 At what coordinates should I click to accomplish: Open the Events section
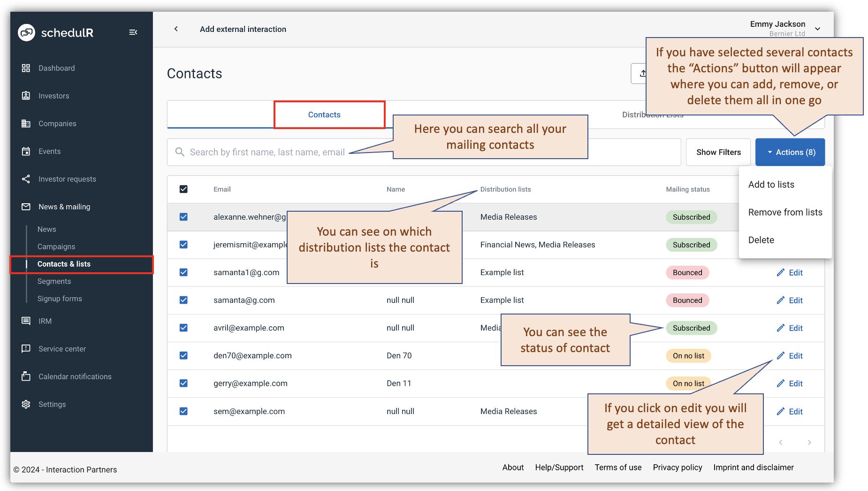[49, 151]
